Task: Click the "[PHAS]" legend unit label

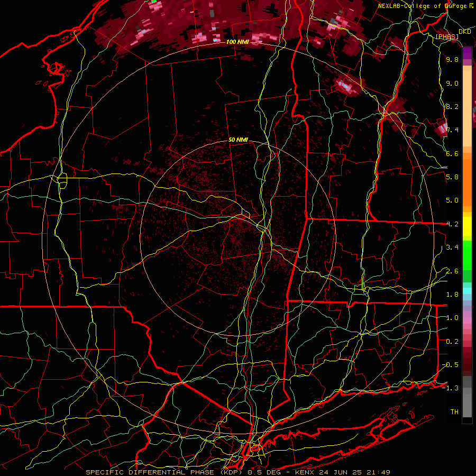Action: [447, 37]
